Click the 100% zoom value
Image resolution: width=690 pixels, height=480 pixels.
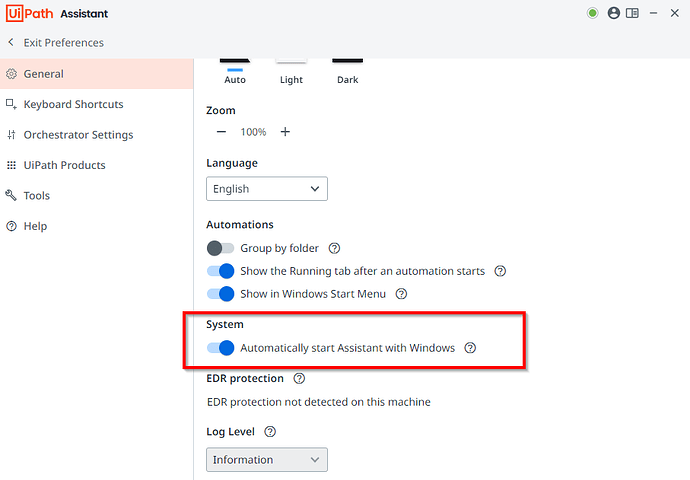pos(253,132)
